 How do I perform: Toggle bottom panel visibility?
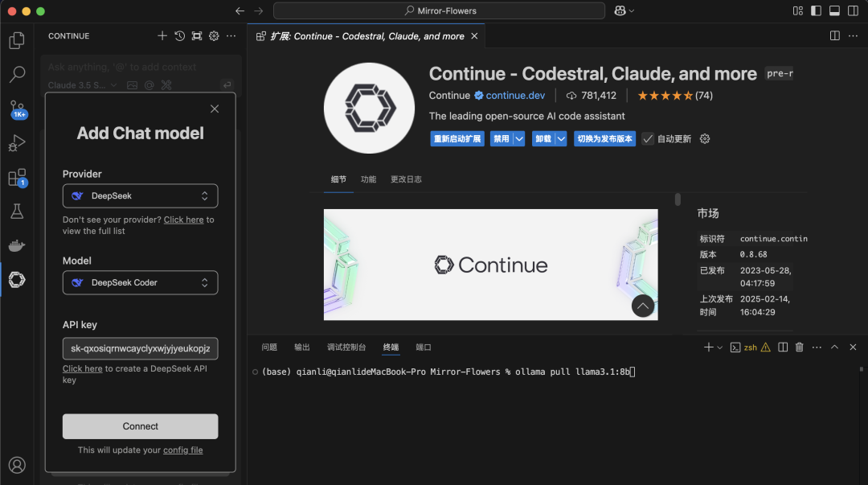834,10
